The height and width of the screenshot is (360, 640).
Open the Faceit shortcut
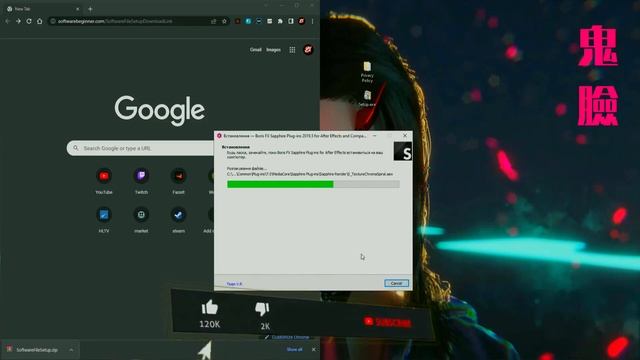pyautogui.click(x=178, y=181)
